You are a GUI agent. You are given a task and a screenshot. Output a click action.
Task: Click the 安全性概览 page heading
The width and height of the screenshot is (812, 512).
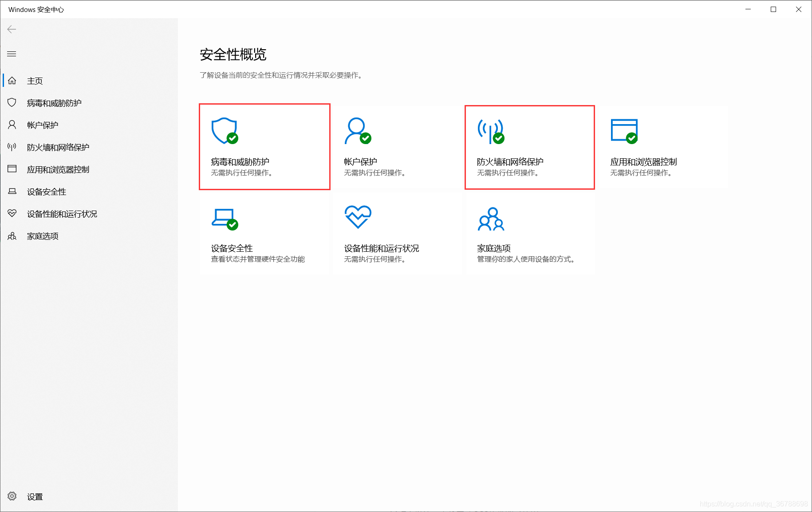point(233,55)
